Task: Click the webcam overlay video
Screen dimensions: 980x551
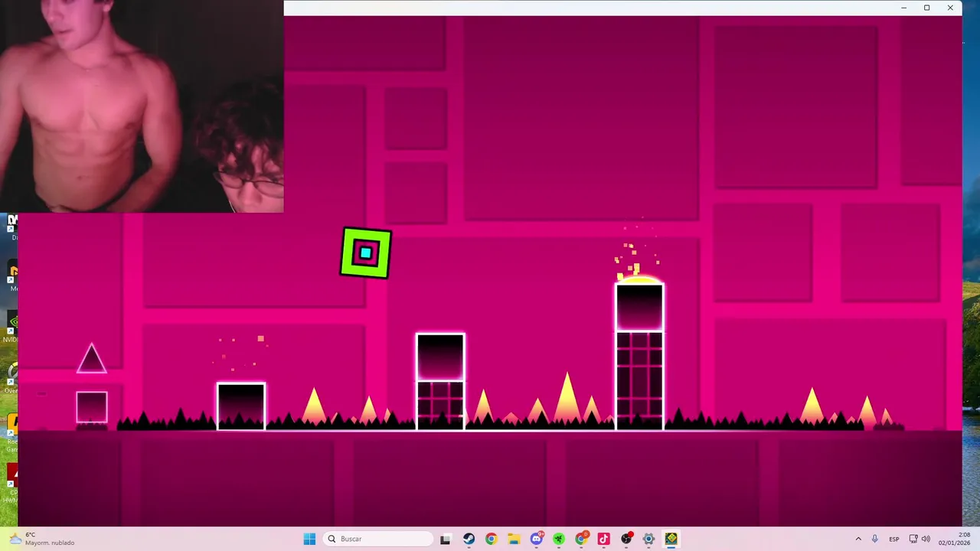Action: point(142,106)
